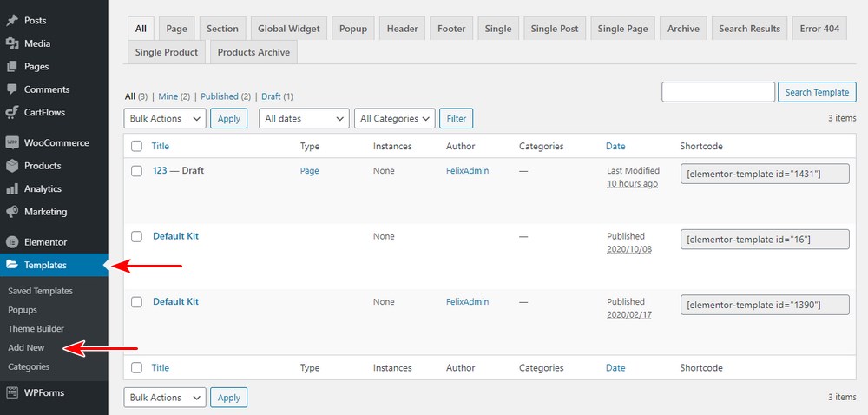The height and width of the screenshot is (415, 868).
Task: Check the Default Kit by FelixAdmin checkbox
Action: pos(136,302)
